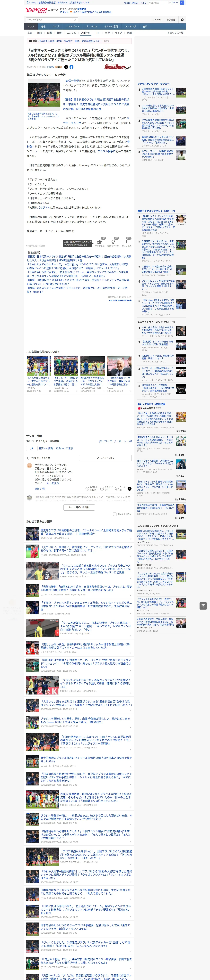Select the エキスパート navigation tab
The height and width of the screenshot is (980, 210).
tap(72, 27)
